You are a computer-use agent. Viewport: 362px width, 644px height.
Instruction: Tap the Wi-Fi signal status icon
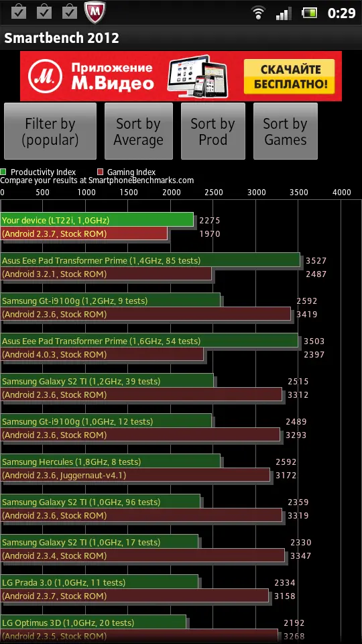click(x=258, y=13)
